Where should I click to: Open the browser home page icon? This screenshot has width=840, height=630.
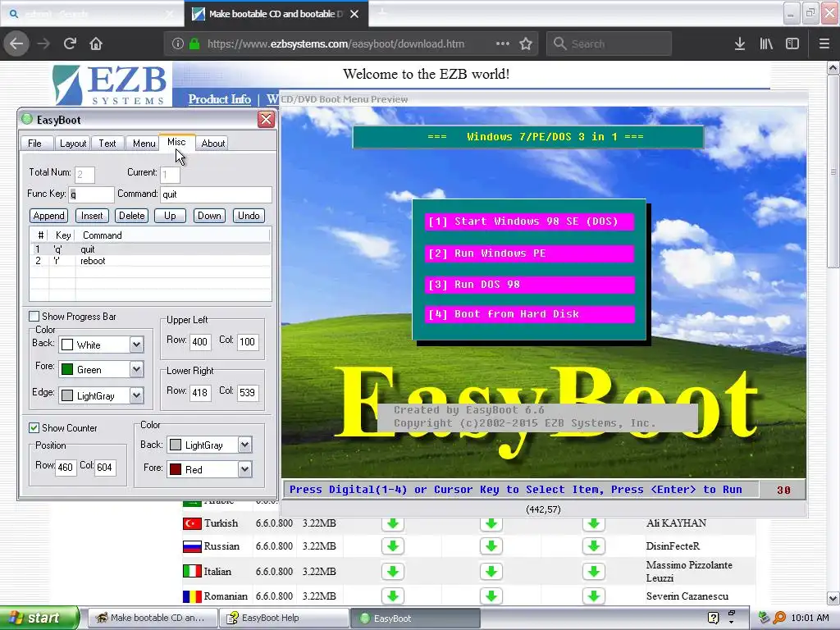pyautogui.click(x=96, y=43)
